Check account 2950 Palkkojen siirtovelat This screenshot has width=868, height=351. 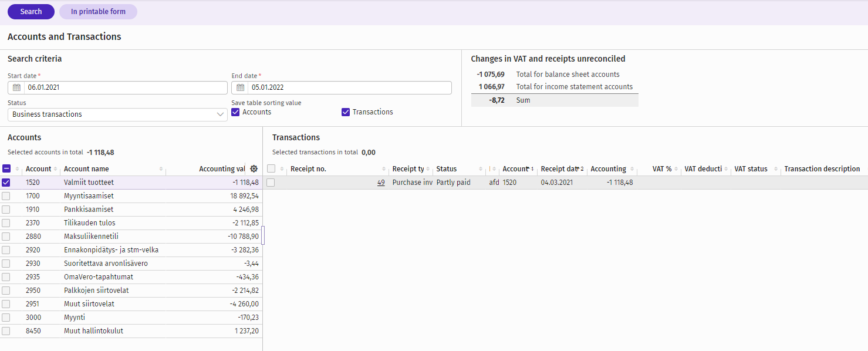tap(6, 291)
